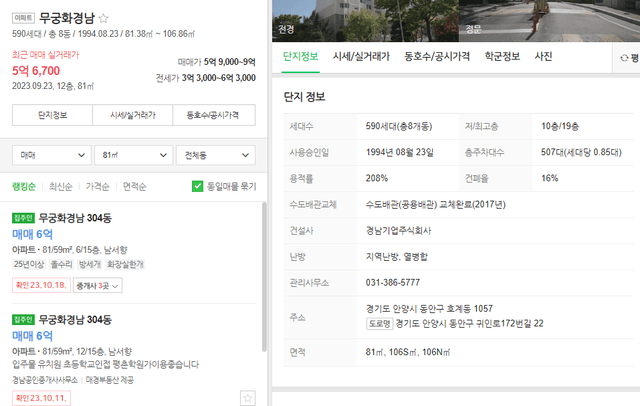Click the 도로명 address label

380,324
